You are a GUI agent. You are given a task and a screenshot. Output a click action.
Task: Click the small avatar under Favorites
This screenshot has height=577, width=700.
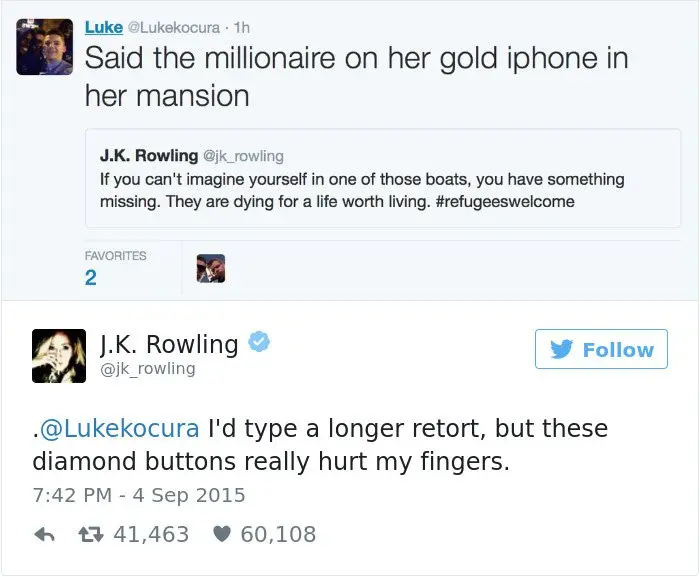click(210, 268)
